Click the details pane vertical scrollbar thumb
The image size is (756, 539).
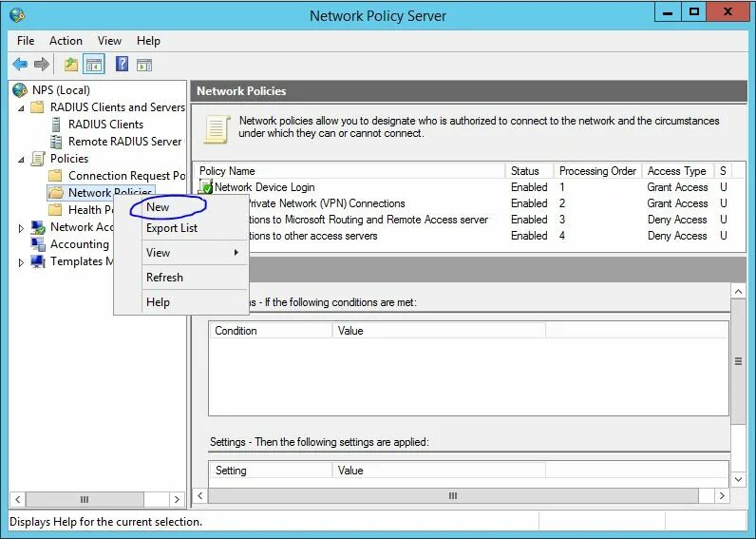[x=738, y=361]
